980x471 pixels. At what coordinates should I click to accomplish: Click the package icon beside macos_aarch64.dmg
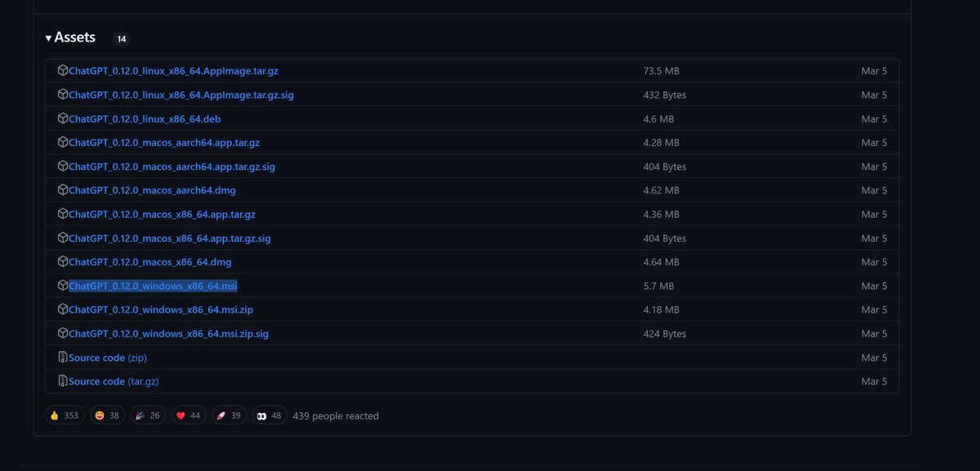click(x=63, y=190)
